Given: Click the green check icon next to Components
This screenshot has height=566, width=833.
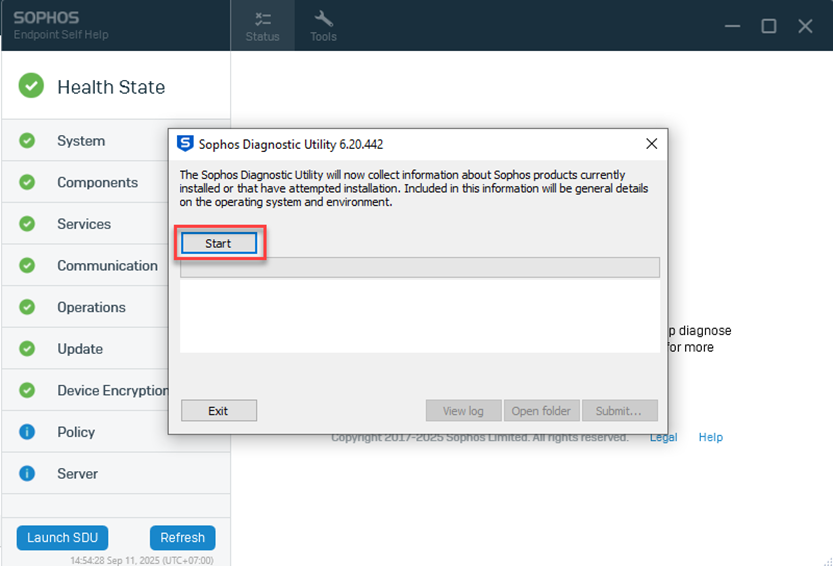Looking at the screenshot, I should pyautogui.click(x=27, y=183).
